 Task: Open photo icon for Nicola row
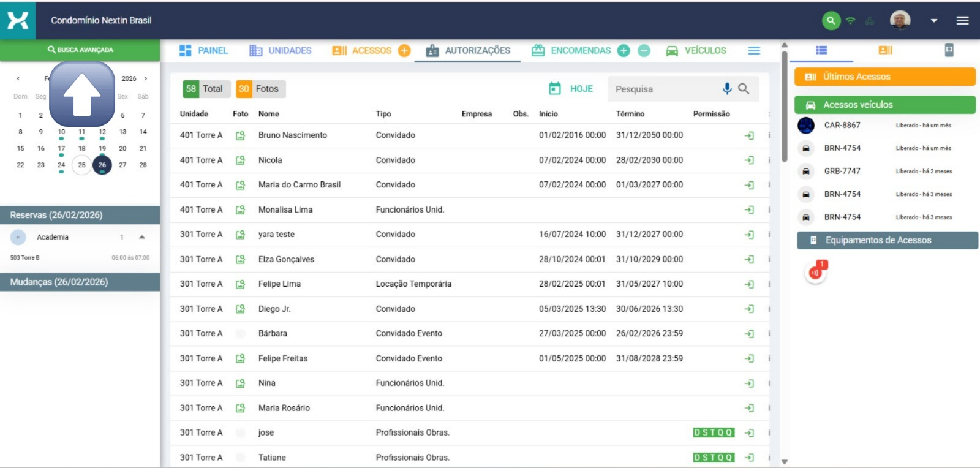[x=240, y=160]
